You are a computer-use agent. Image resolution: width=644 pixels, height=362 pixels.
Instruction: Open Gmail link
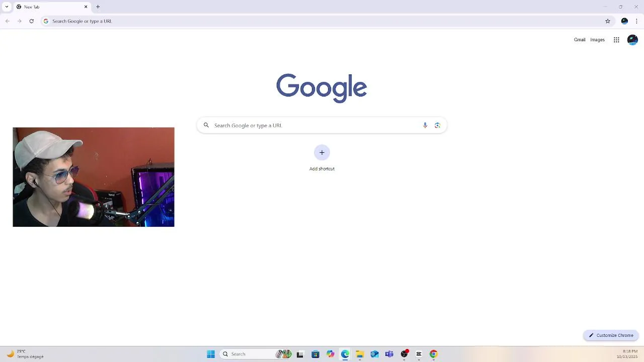coord(580,40)
